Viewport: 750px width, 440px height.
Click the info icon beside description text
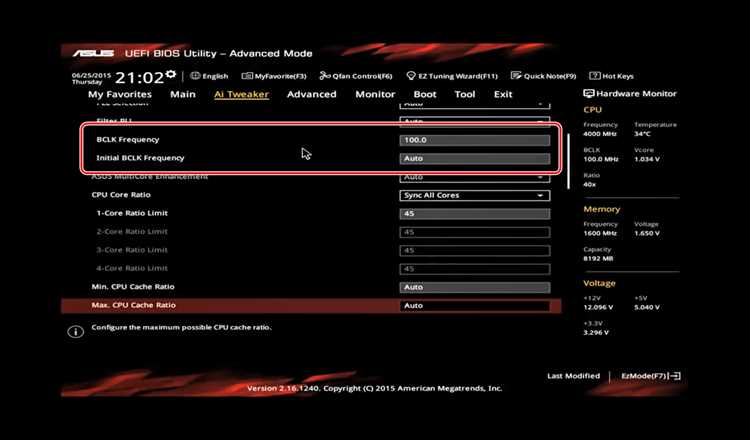click(76, 331)
